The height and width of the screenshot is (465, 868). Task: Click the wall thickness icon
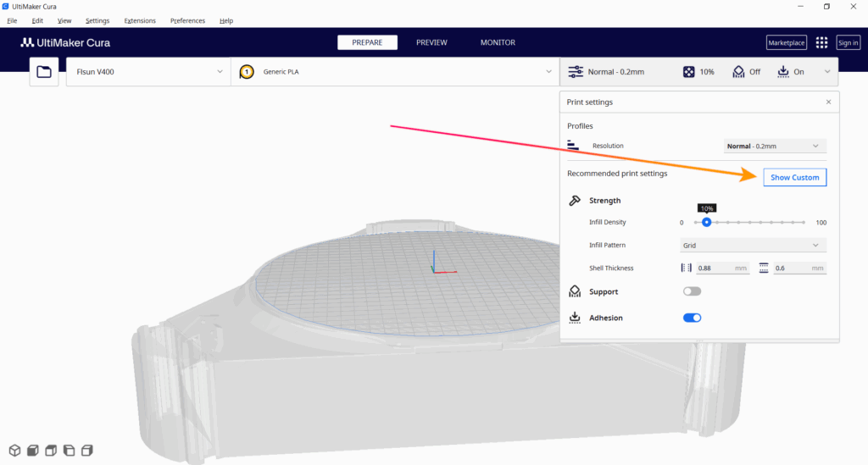tap(686, 268)
